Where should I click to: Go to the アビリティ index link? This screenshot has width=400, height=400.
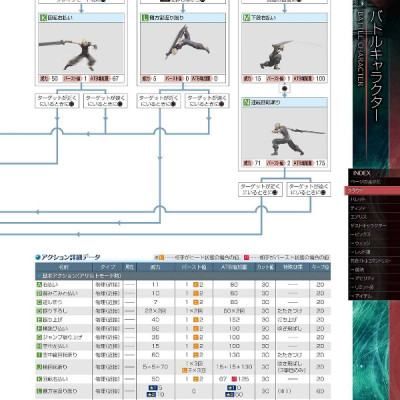coord(362,278)
